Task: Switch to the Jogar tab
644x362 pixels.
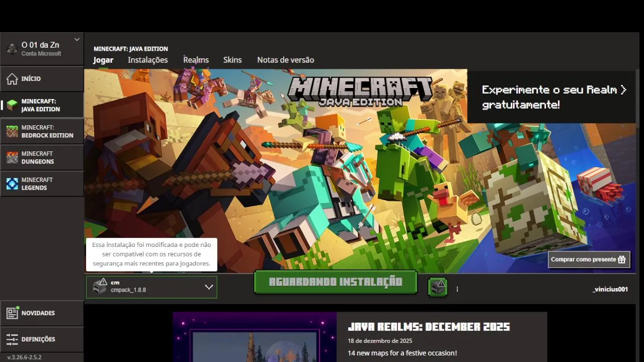Action: click(x=103, y=60)
